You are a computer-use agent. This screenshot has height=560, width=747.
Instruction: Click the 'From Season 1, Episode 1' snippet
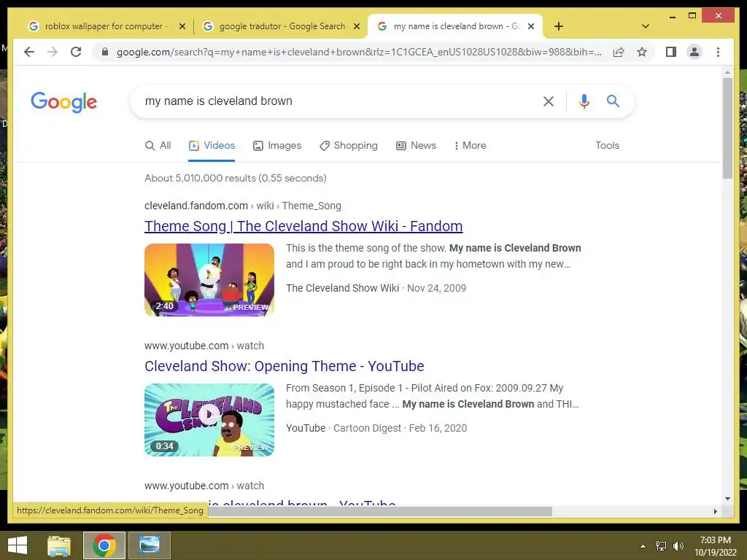tap(432, 396)
